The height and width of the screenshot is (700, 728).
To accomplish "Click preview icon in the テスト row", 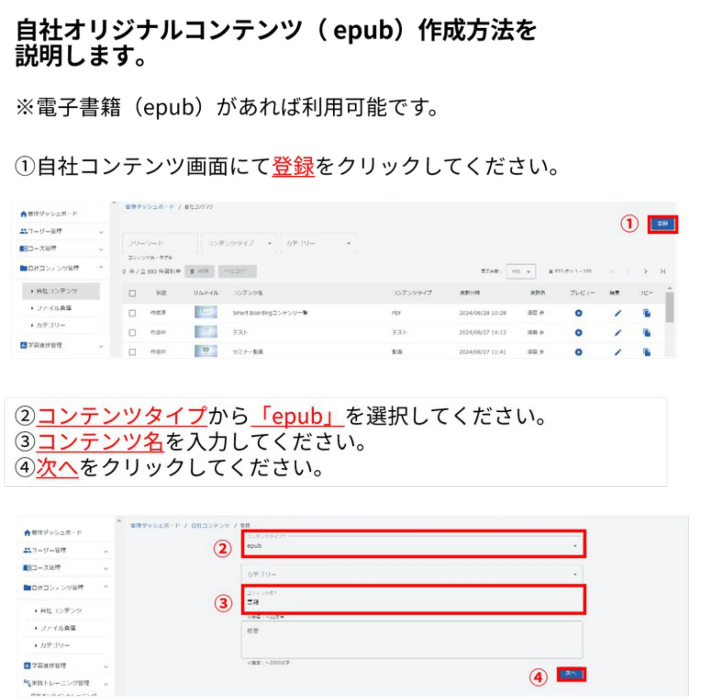I will click(x=578, y=332).
